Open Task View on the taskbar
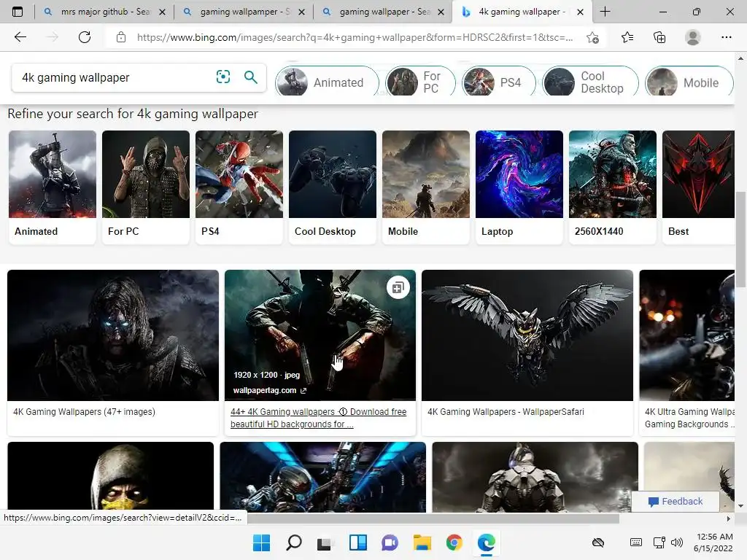 pos(325,542)
